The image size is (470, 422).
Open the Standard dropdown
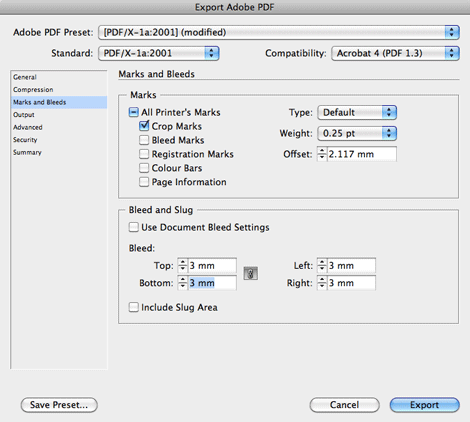pyautogui.click(x=159, y=53)
